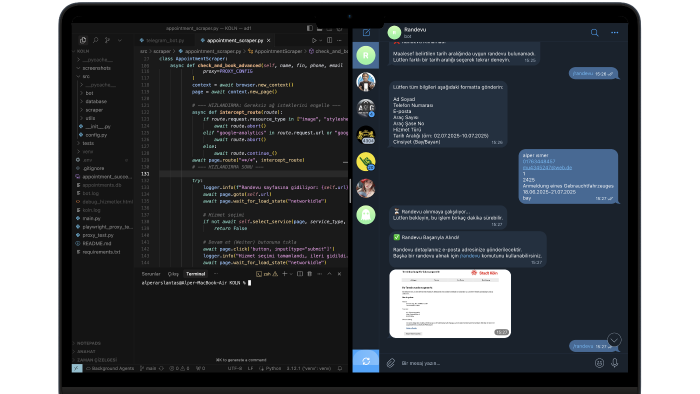The width and height of the screenshot is (700, 394).
Task: Open the editor more actions menu
Action: pos(339,40)
